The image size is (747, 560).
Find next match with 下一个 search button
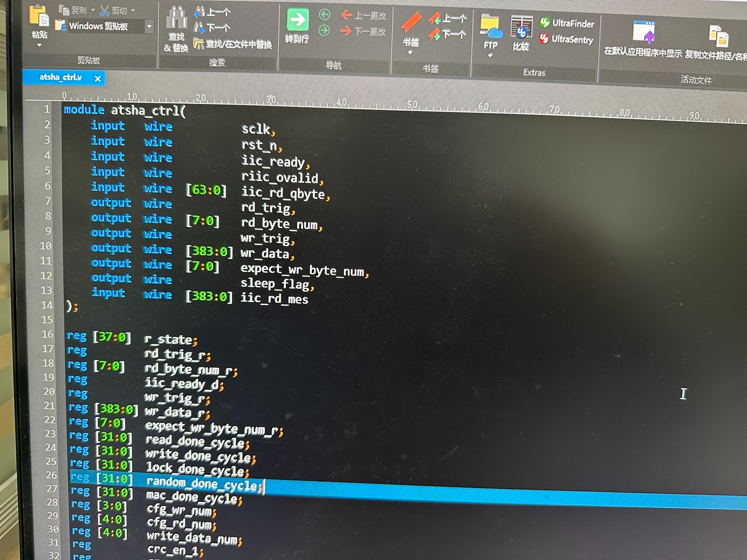[x=212, y=28]
